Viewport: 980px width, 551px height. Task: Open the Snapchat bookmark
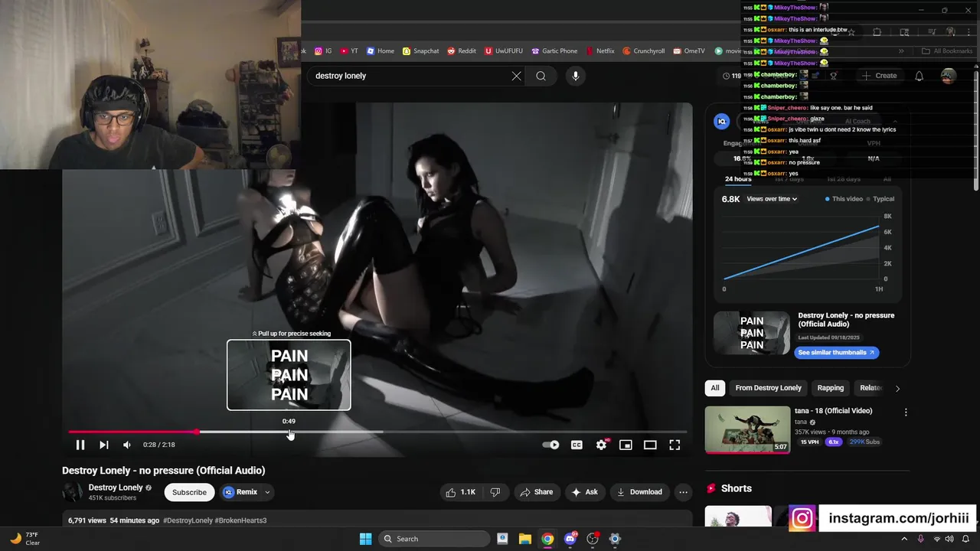pyautogui.click(x=421, y=51)
